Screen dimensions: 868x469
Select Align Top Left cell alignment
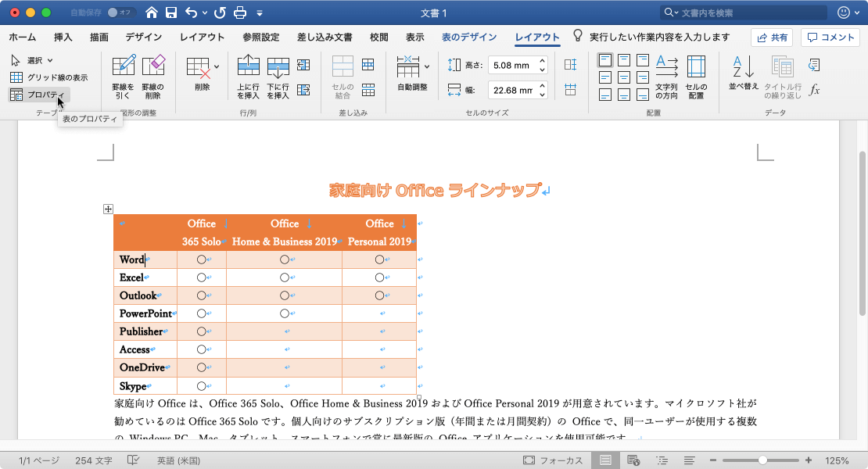point(605,59)
